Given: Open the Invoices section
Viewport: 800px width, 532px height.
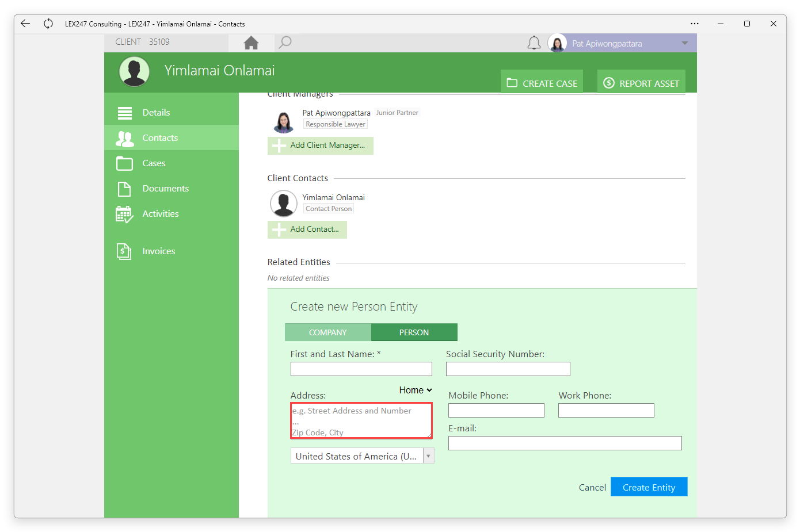Looking at the screenshot, I should [x=172, y=251].
